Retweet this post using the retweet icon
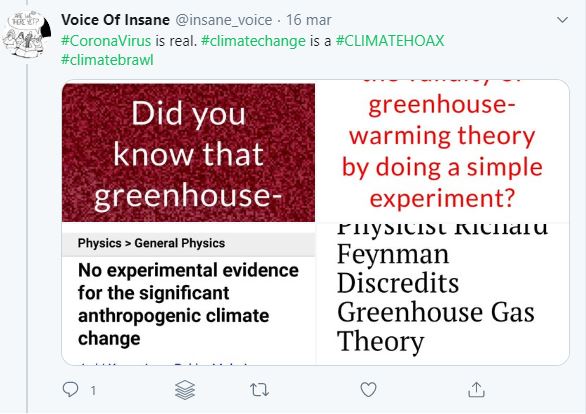 pos(259,390)
